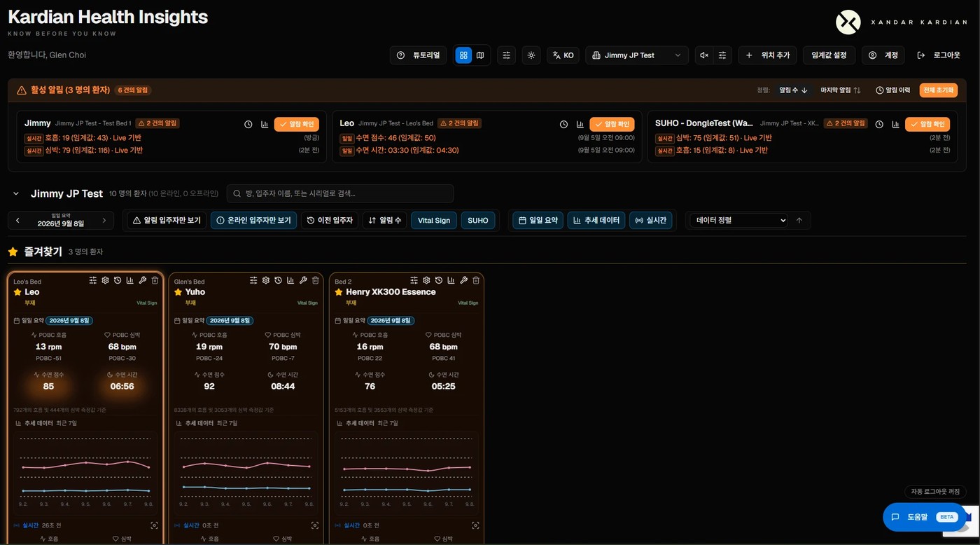Open the '알림 이력' alert history
The width and height of the screenshot is (980, 545).
coord(893,90)
